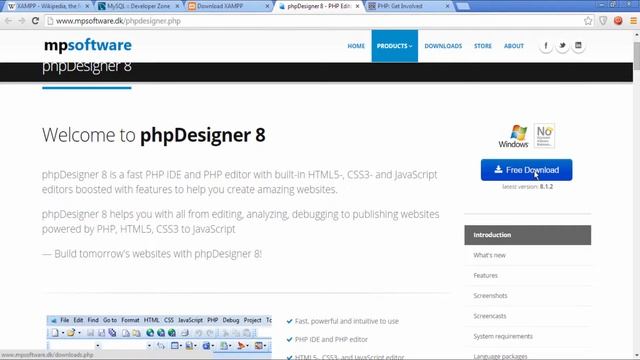The height and width of the screenshot is (360, 640).
Task: Click the page vertical scrollbar thumb
Action: click(x=636, y=56)
